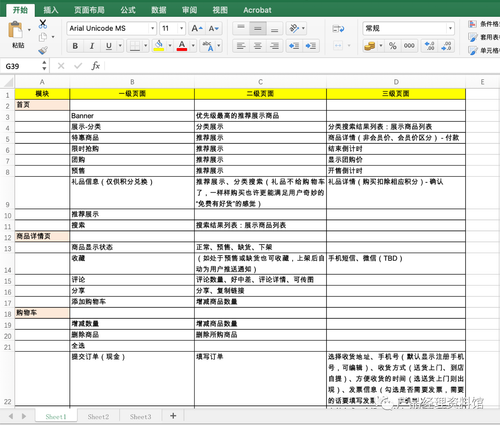Viewport: 500px width, 425px height.
Task: Expand the underline style arrow
Action: point(120,46)
